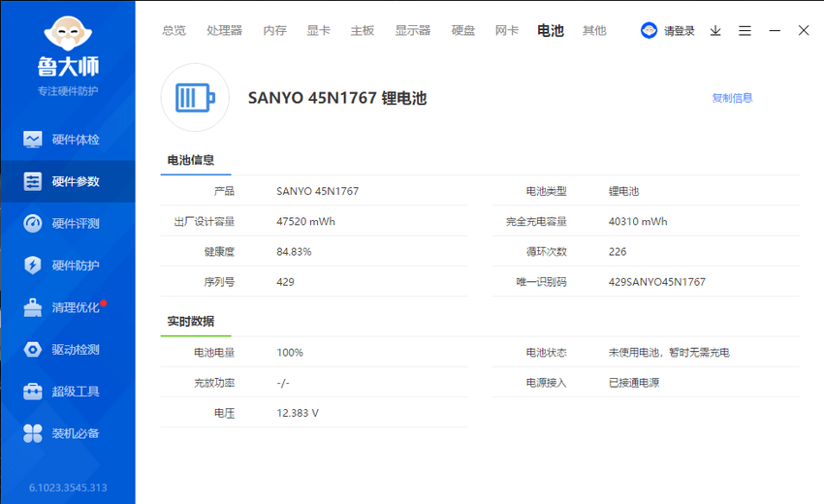Click full charge capacity 40310 mWh

pos(638,221)
